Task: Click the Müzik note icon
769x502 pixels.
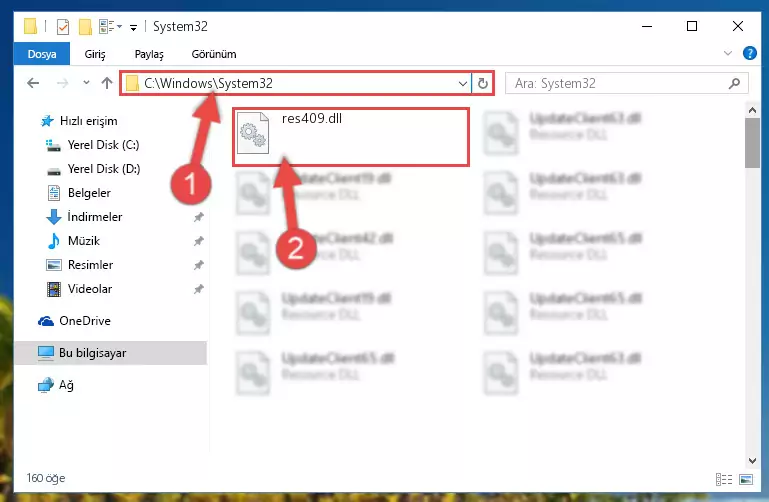Action: [53, 241]
